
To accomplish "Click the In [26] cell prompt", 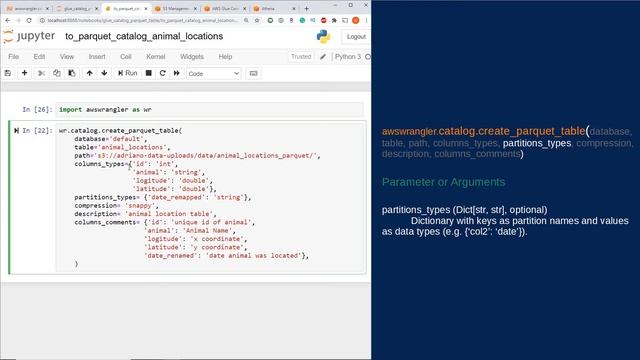I will (x=37, y=109).
